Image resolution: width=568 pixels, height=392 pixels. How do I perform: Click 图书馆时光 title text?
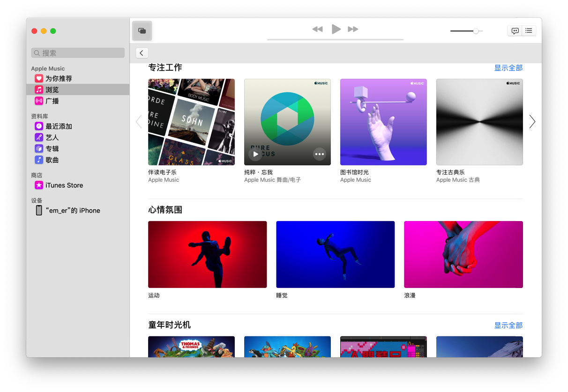point(354,172)
